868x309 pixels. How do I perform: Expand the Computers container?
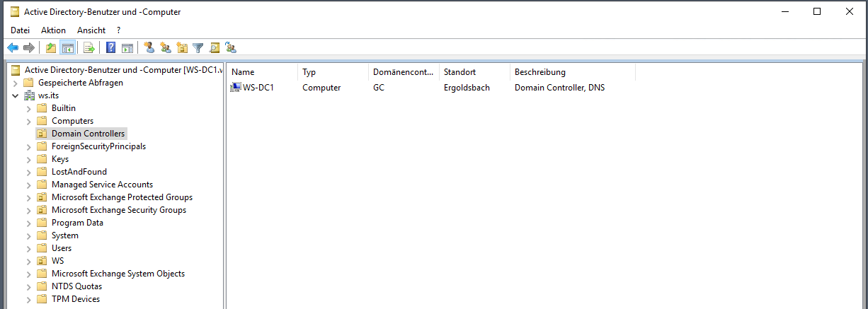pyautogui.click(x=28, y=121)
